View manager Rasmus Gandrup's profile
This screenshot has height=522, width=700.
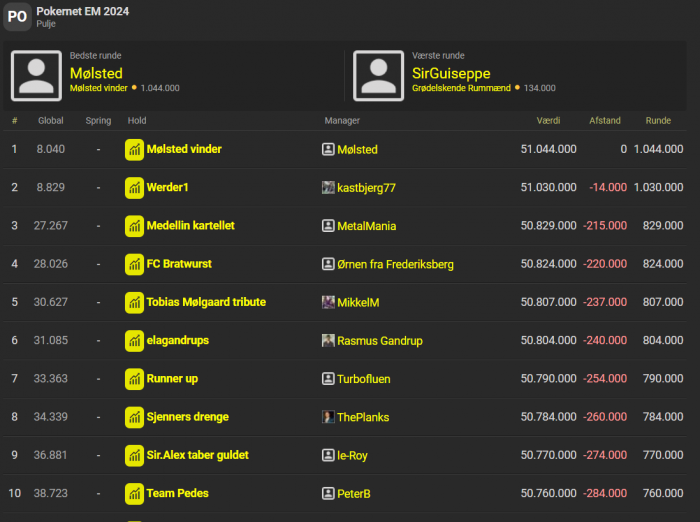coord(380,341)
